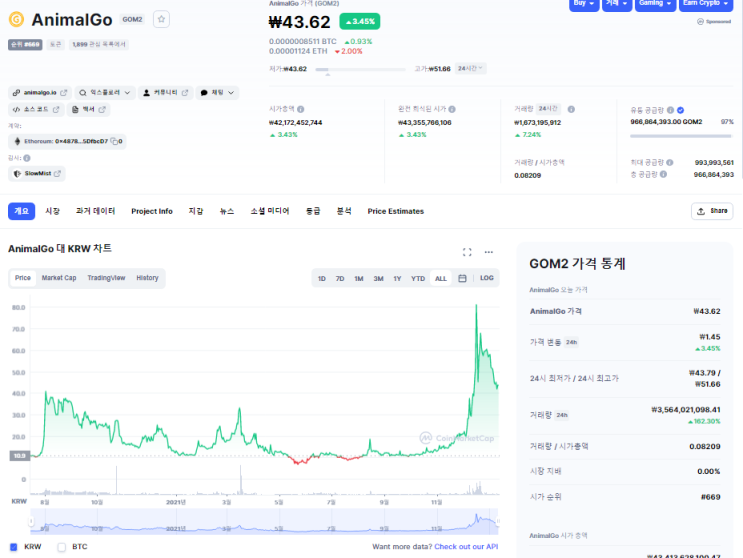
Task: Open the 뉴스 news tab
Action: pos(227,211)
